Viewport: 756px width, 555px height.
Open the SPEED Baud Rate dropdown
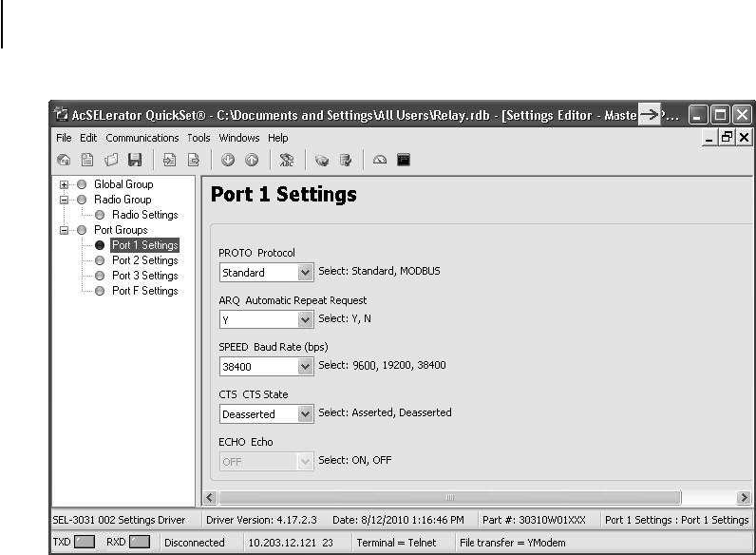coord(305,367)
